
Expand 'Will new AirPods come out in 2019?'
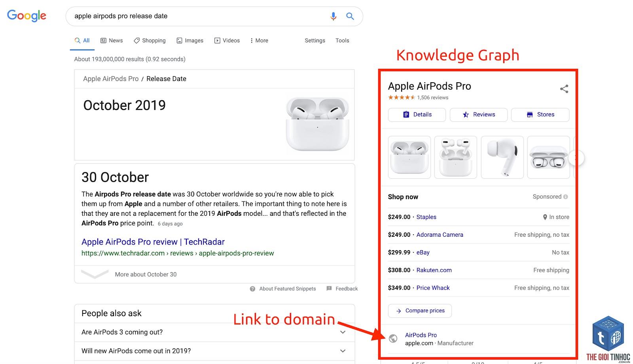214,351
